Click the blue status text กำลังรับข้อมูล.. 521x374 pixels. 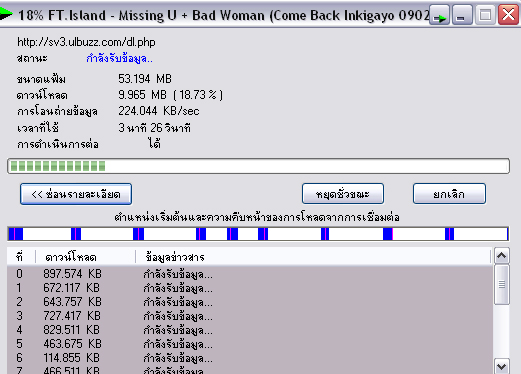pos(119,59)
